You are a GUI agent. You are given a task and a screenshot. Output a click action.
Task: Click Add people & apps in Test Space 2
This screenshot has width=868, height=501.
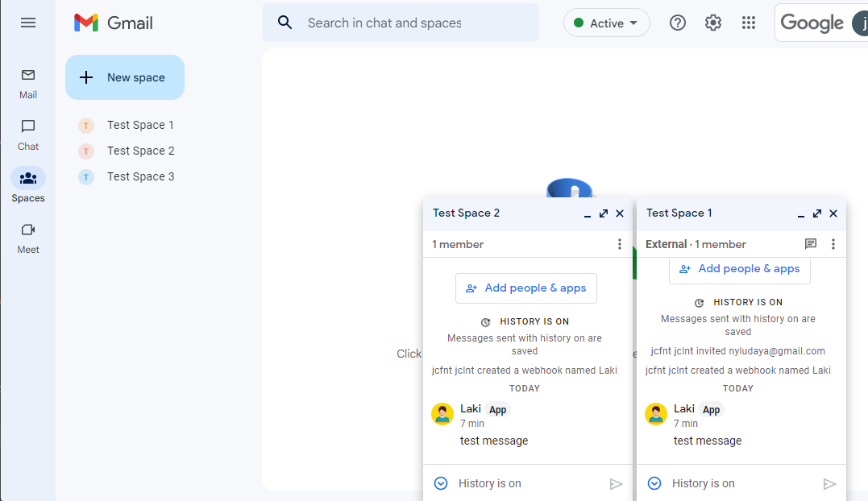tap(525, 288)
